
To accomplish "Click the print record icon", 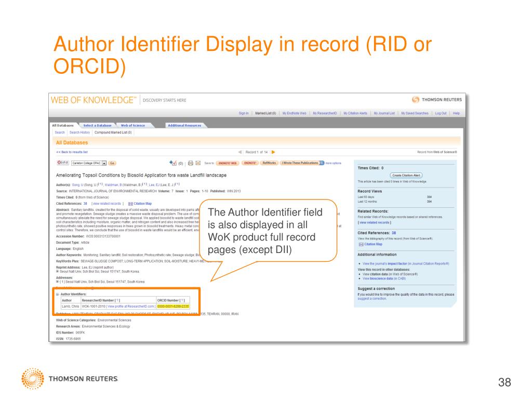I will 191,163.
